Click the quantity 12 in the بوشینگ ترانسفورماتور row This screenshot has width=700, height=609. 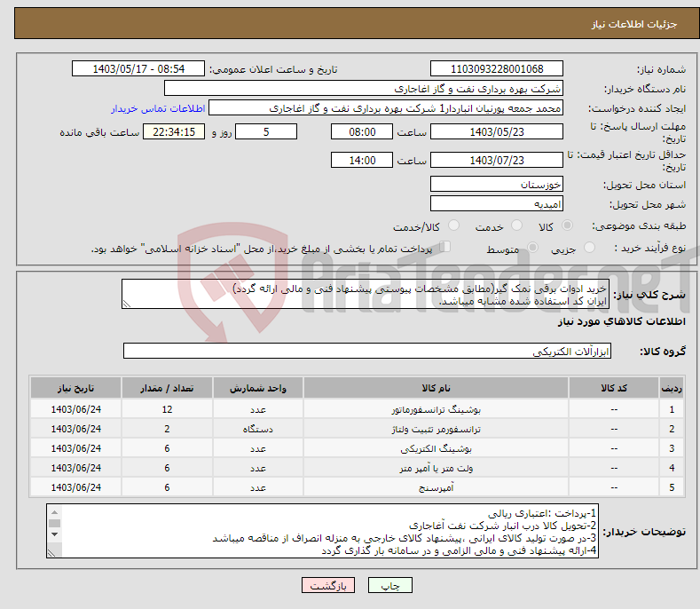click(167, 409)
